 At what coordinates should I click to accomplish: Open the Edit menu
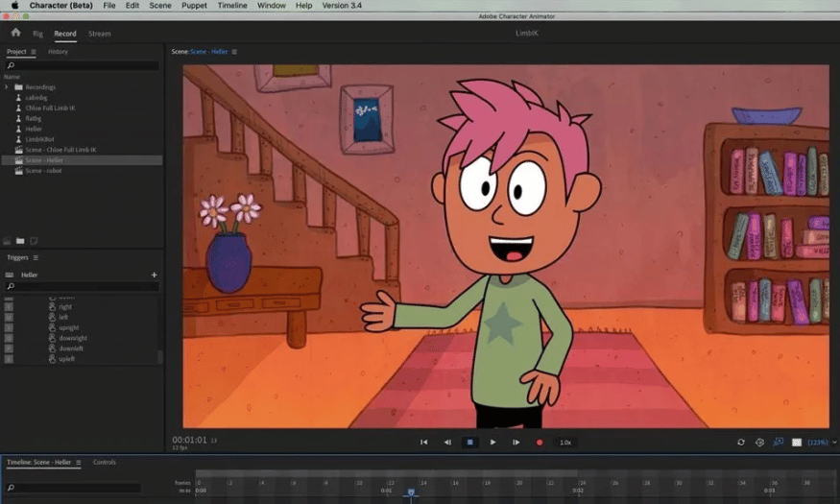point(132,6)
